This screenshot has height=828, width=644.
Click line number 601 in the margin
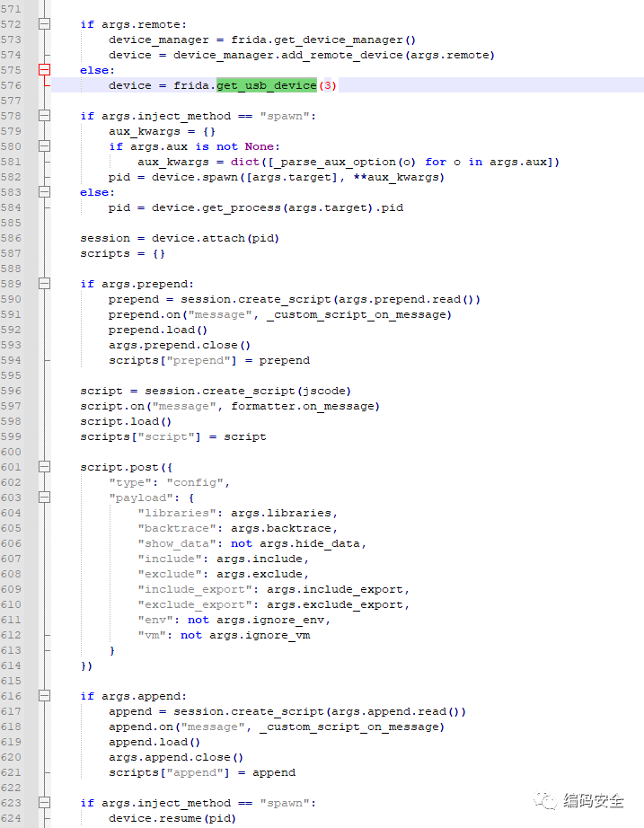(11, 467)
